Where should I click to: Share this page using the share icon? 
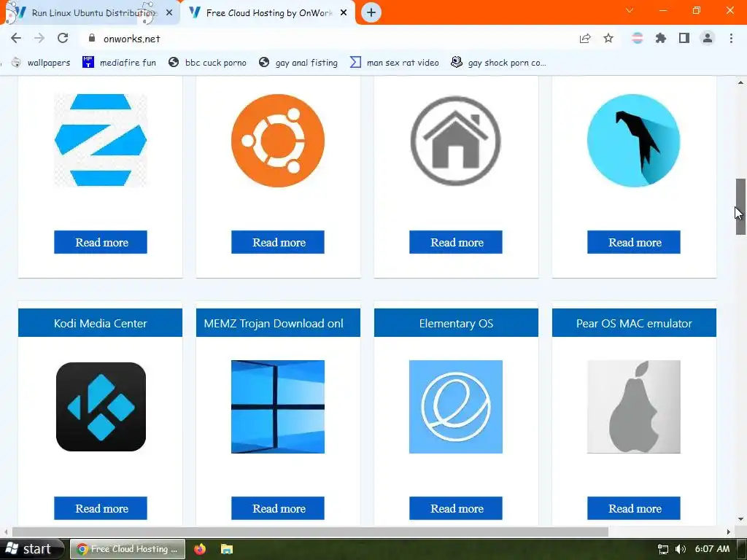click(585, 39)
